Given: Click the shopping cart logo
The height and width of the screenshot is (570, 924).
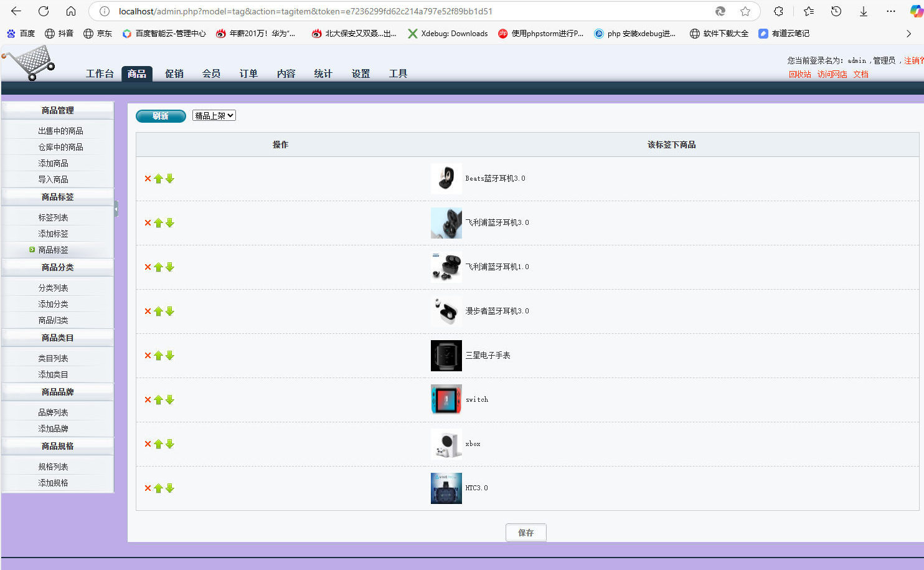Looking at the screenshot, I should pos(29,64).
